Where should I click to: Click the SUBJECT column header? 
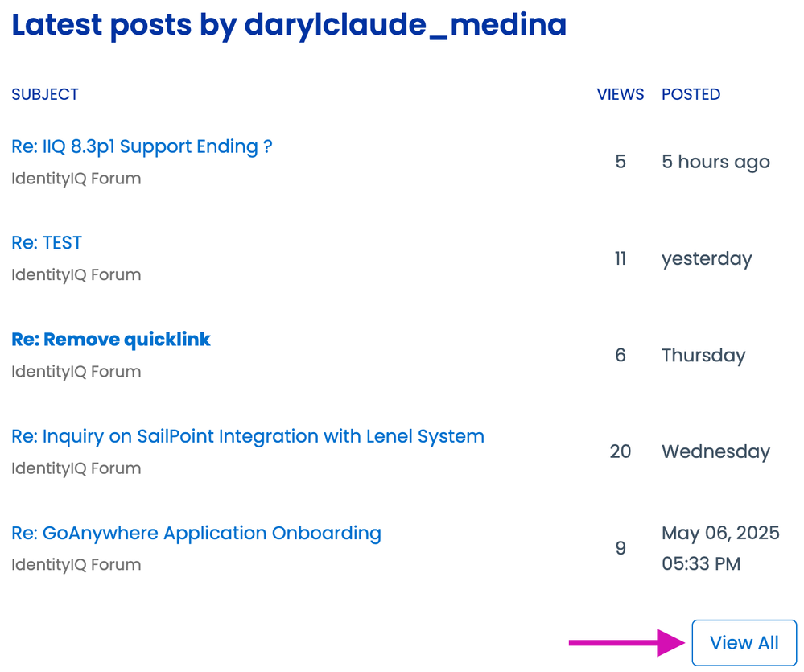(x=45, y=94)
